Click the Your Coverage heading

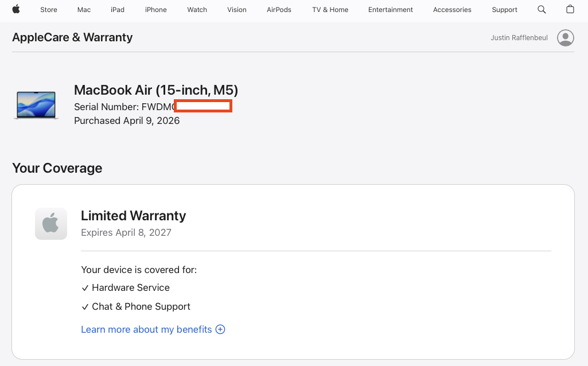pos(57,168)
